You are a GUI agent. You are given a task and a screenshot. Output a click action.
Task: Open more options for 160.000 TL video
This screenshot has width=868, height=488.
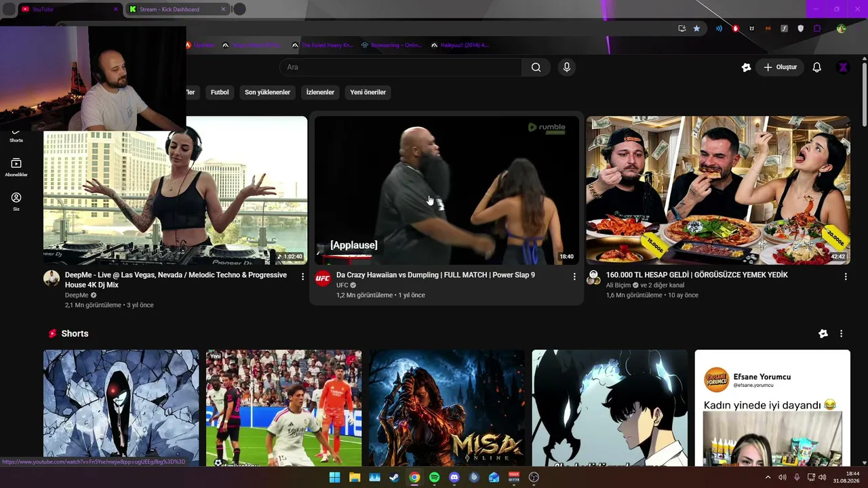[x=846, y=277]
